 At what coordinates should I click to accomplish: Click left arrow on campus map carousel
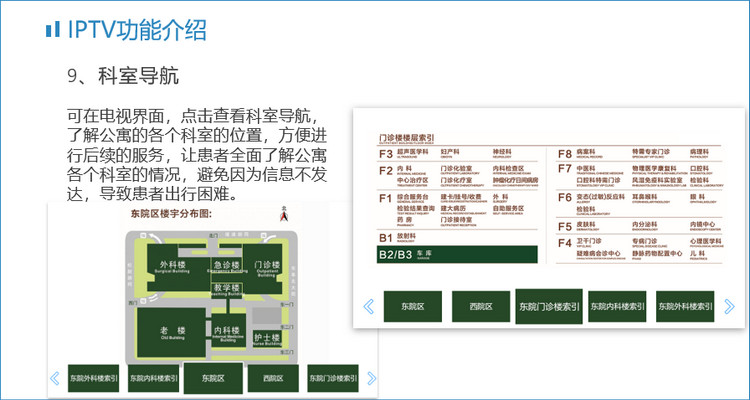(55, 378)
